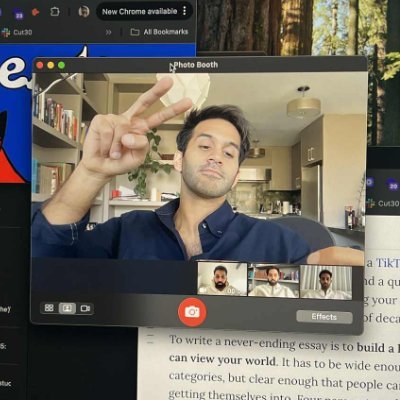The height and width of the screenshot is (400, 400).
Task: Open the first captured photo thumbnail
Action: coord(222,279)
